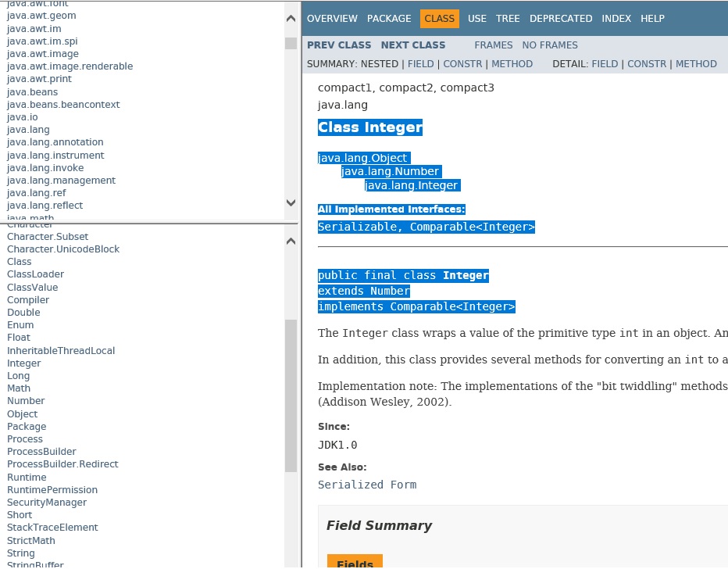Open package java.lang.ref
This screenshot has width=728, height=569.
point(36,193)
